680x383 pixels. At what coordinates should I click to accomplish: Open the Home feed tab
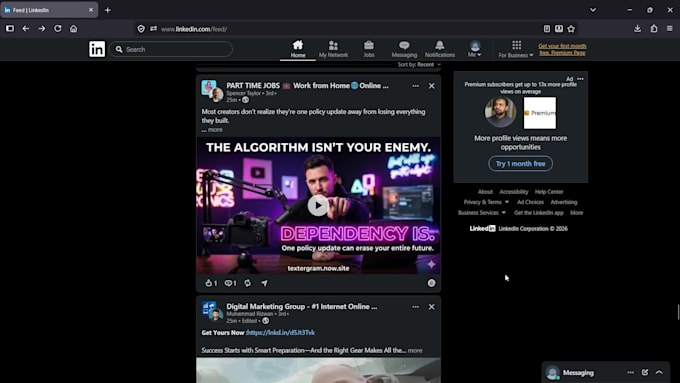tap(298, 49)
